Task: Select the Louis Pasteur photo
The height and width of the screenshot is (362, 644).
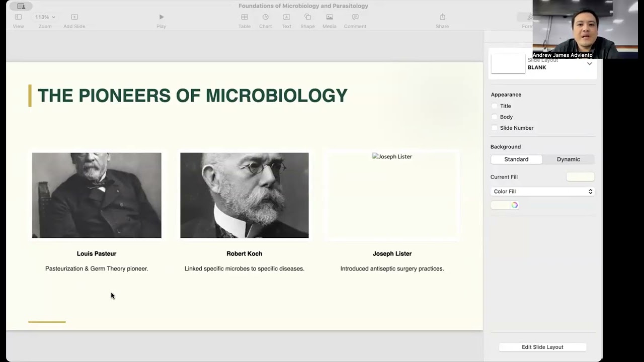Action: [97, 196]
